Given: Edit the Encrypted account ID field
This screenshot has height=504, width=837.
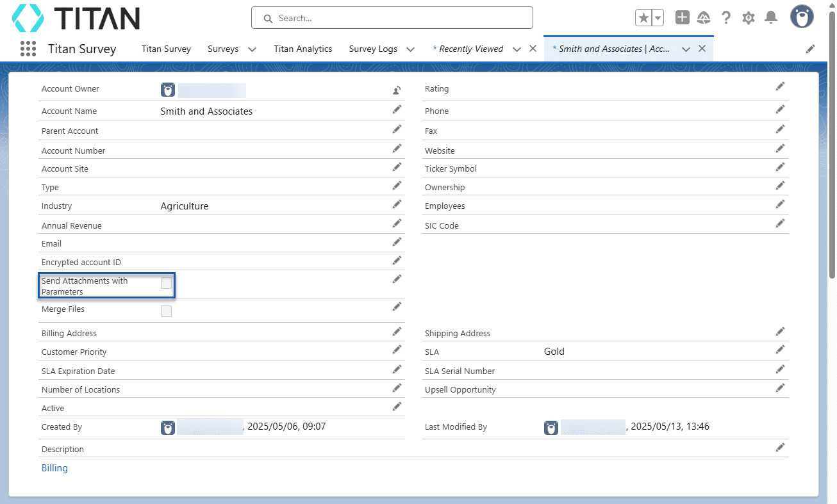Looking at the screenshot, I should pos(397,261).
